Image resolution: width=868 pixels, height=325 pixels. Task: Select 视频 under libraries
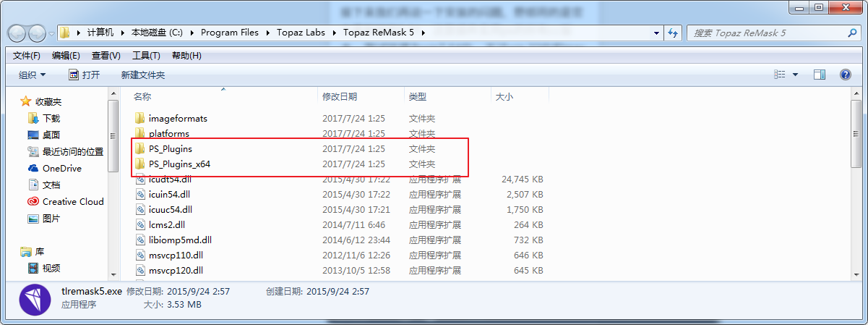coord(51,268)
